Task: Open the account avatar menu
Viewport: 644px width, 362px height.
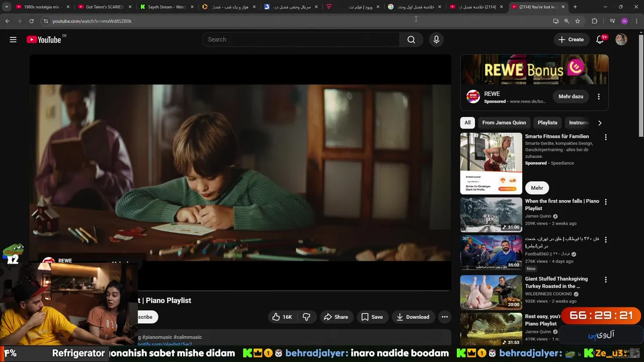Action: (x=621, y=40)
